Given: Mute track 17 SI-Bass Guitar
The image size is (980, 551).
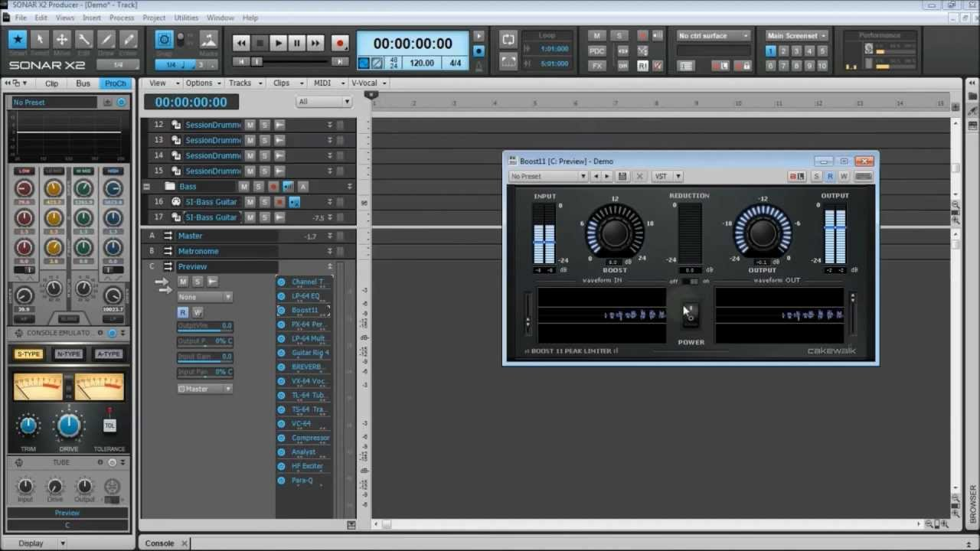Looking at the screenshot, I should pos(250,217).
